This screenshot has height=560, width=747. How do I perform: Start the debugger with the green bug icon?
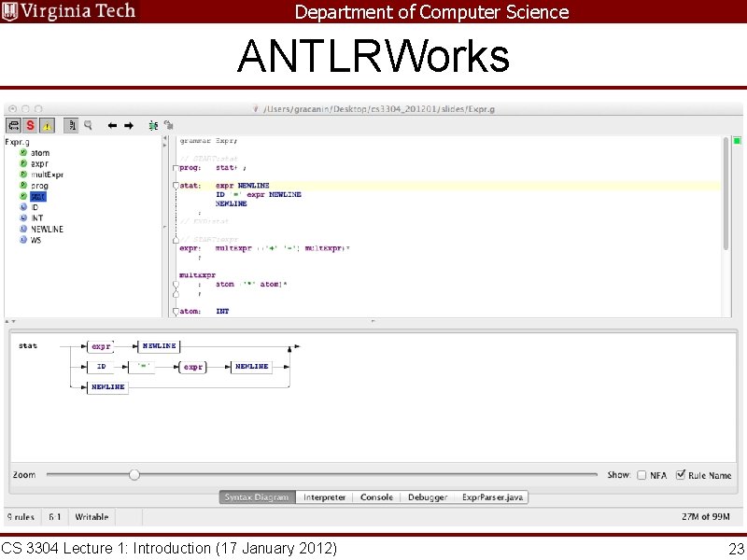coord(153,126)
